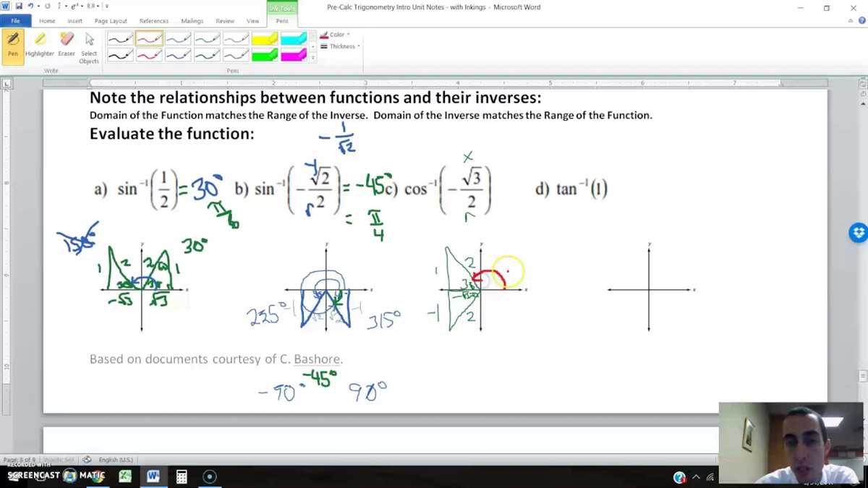The height and width of the screenshot is (488, 868).
Task: Undo the last action
Action: (30, 6)
